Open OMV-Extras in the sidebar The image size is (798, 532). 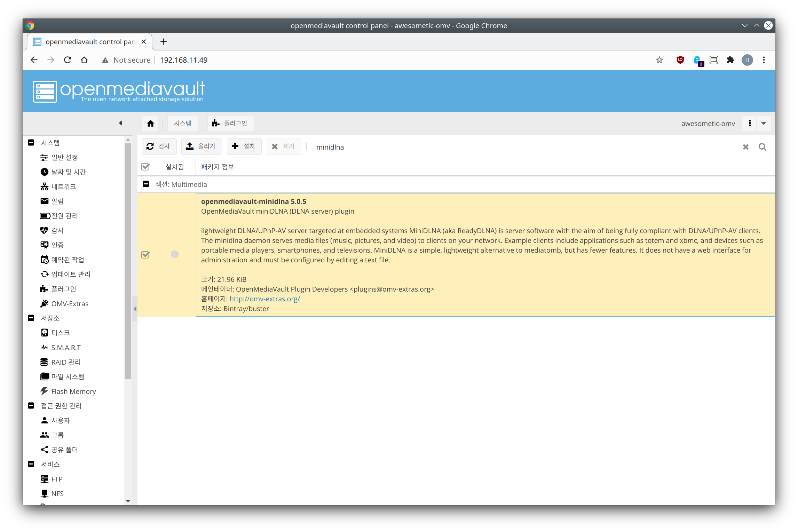click(x=70, y=304)
